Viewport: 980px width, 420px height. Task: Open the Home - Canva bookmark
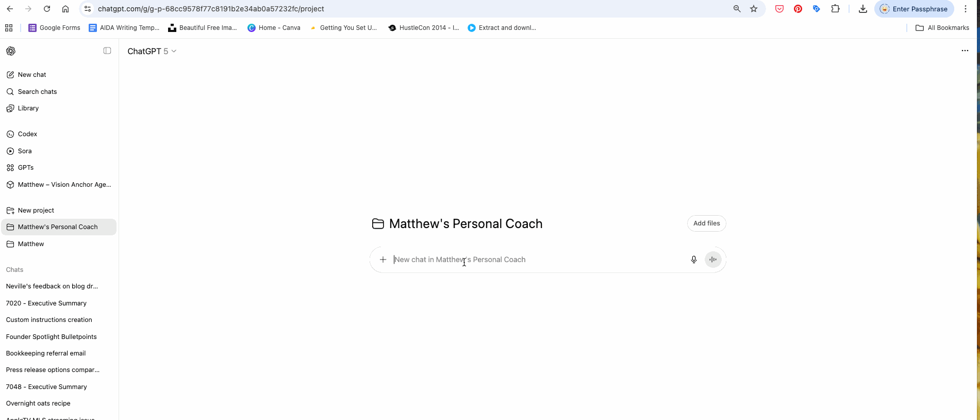[274, 28]
